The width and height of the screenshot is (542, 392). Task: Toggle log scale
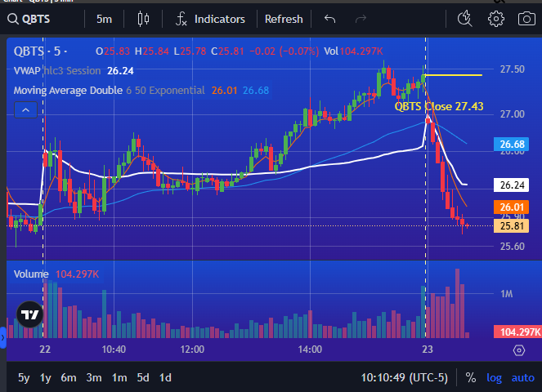(494, 378)
